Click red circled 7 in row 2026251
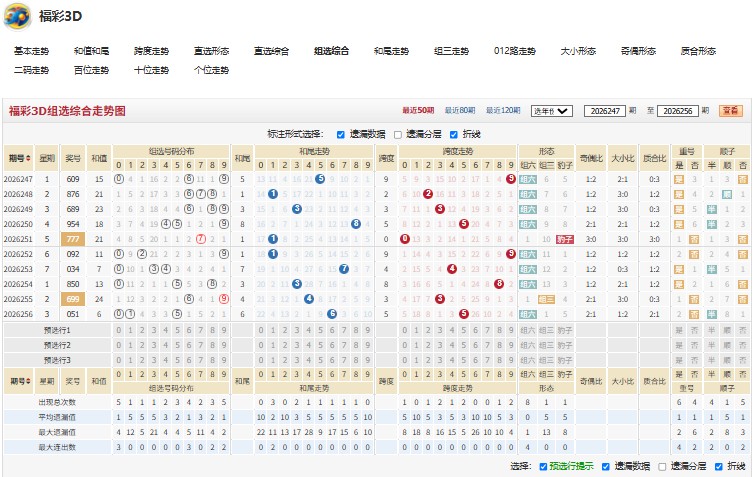The image size is (753, 477). coord(201,239)
